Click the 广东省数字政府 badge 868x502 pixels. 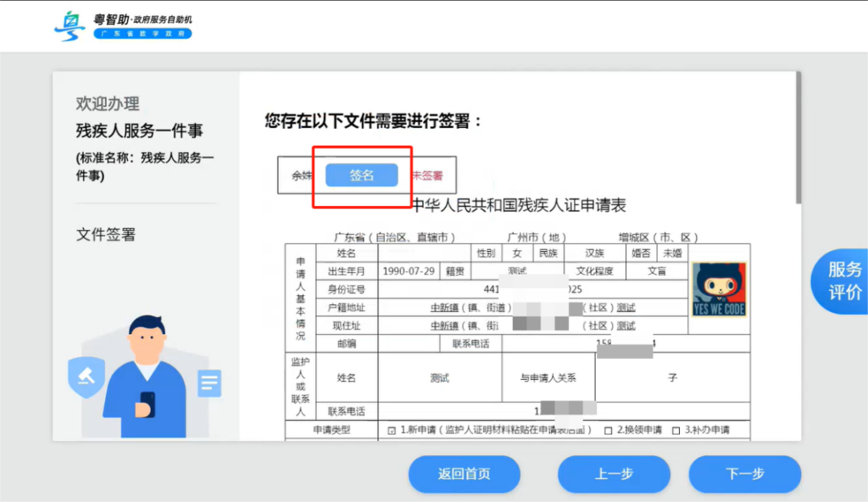point(142,35)
